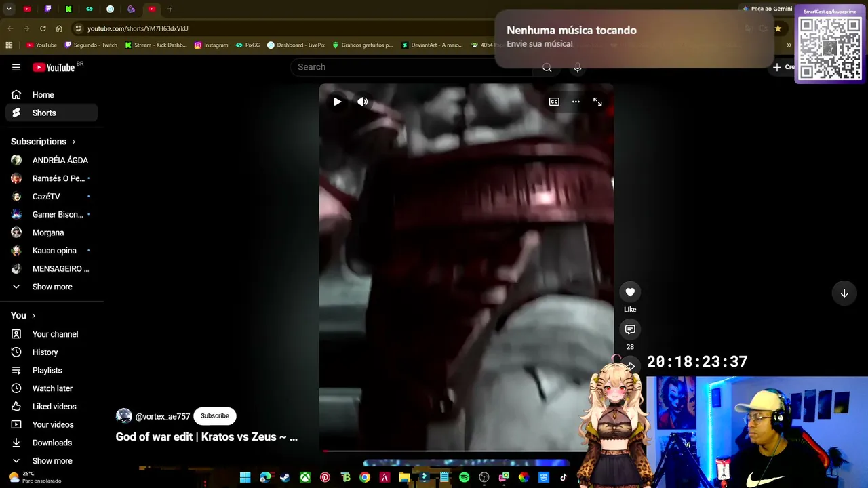
Task: Open the @vortex_ae757 channel link
Action: 163,416
